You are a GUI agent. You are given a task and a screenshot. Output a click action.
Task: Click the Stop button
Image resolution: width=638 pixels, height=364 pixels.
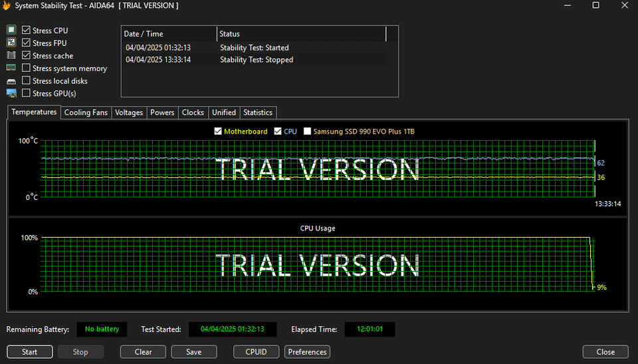click(x=80, y=352)
